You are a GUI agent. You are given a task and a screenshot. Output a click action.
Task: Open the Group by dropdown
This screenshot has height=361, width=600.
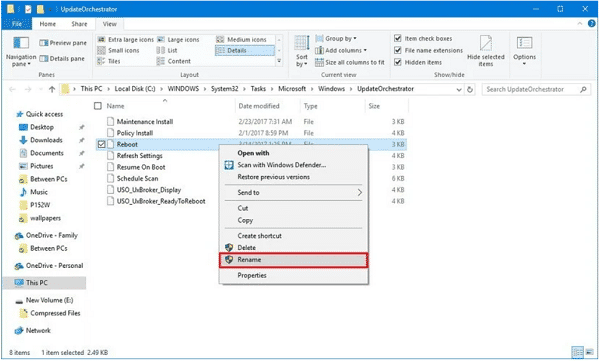(x=336, y=38)
